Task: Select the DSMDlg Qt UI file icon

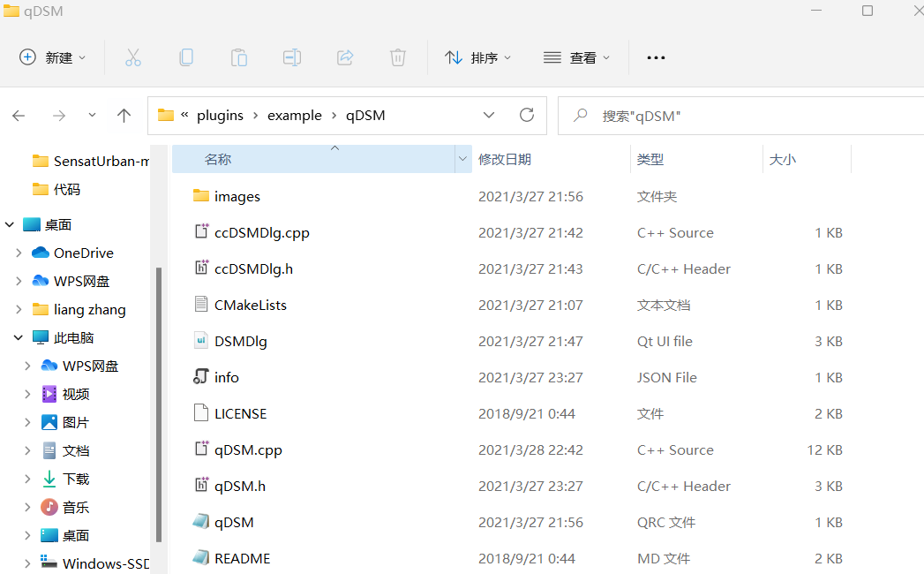Action: tap(201, 340)
